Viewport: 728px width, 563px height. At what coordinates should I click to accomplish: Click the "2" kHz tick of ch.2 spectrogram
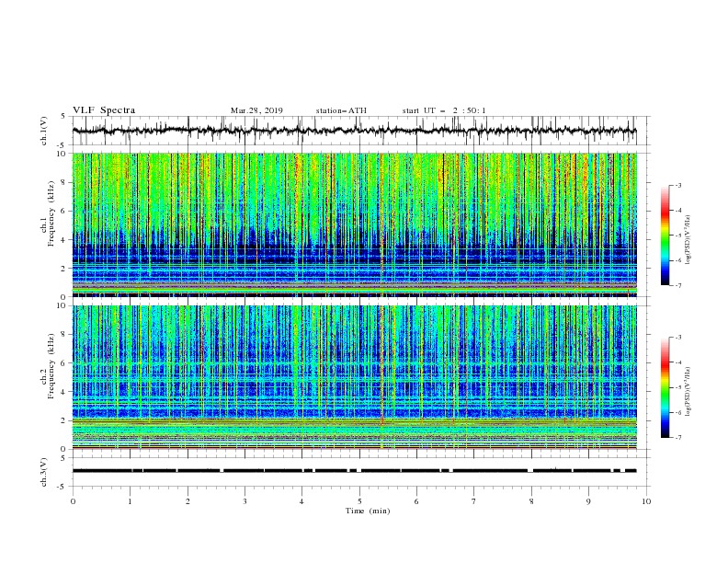pos(64,420)
